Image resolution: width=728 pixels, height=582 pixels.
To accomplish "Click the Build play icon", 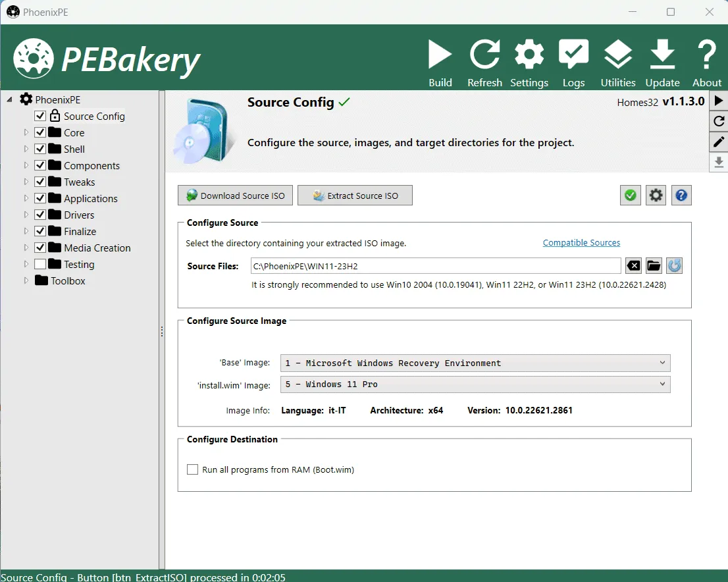I will [x=440, y=55].
